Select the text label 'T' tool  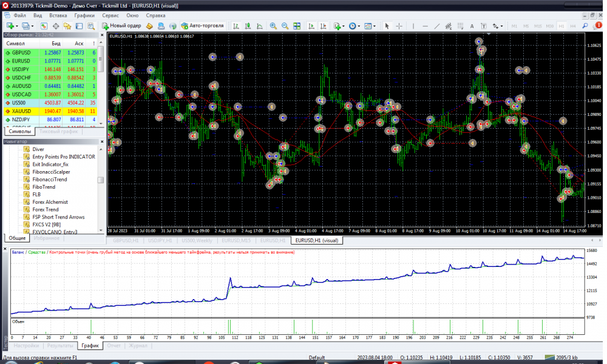(484, 26)
